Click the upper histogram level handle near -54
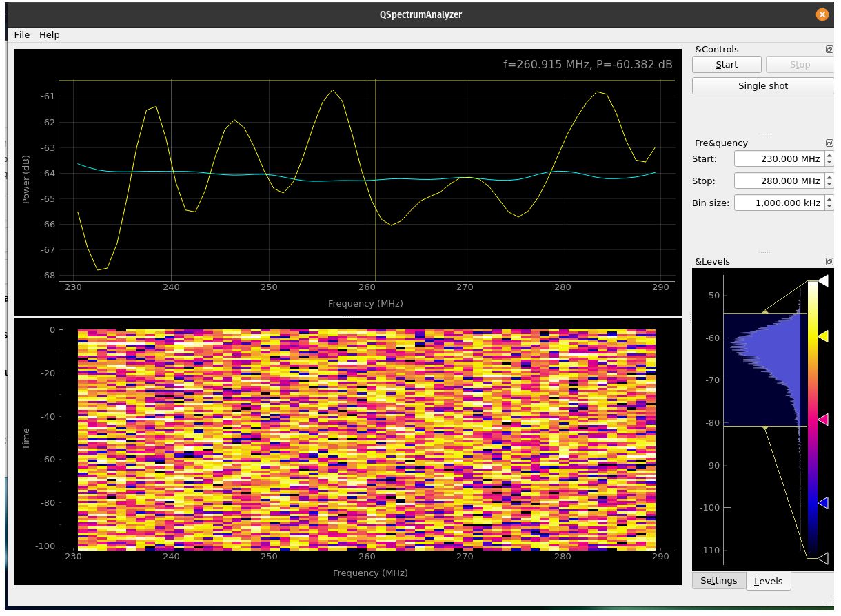Image resolution: width=841 pixels, height=616 pixels. pos(764,312)
